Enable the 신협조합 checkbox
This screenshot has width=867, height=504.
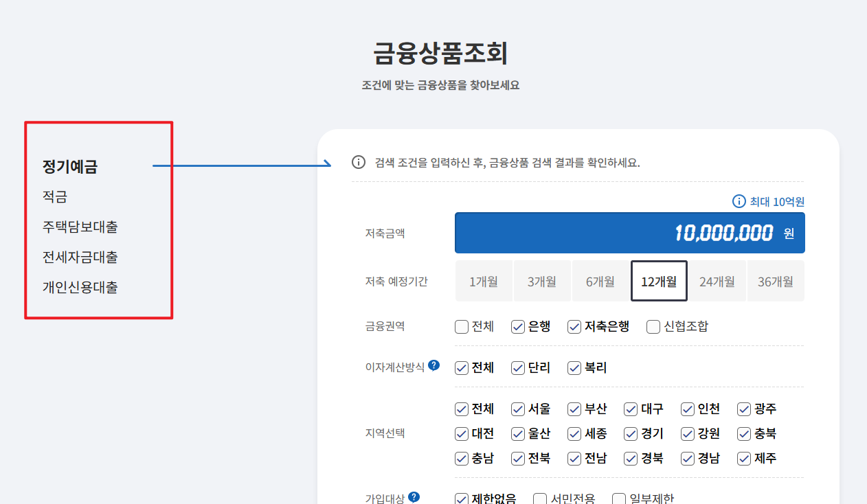[x=653, y=326]
